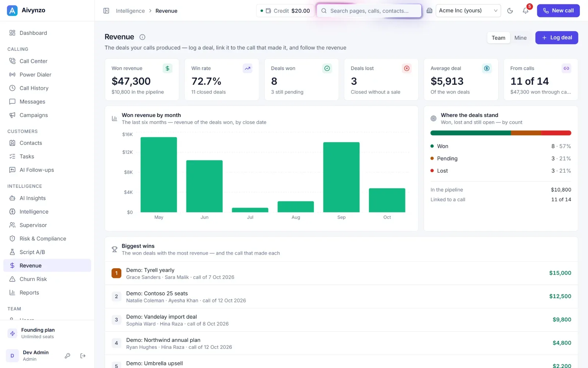
Task: Click the Won revenue card
Action: (x=142, y=79)
